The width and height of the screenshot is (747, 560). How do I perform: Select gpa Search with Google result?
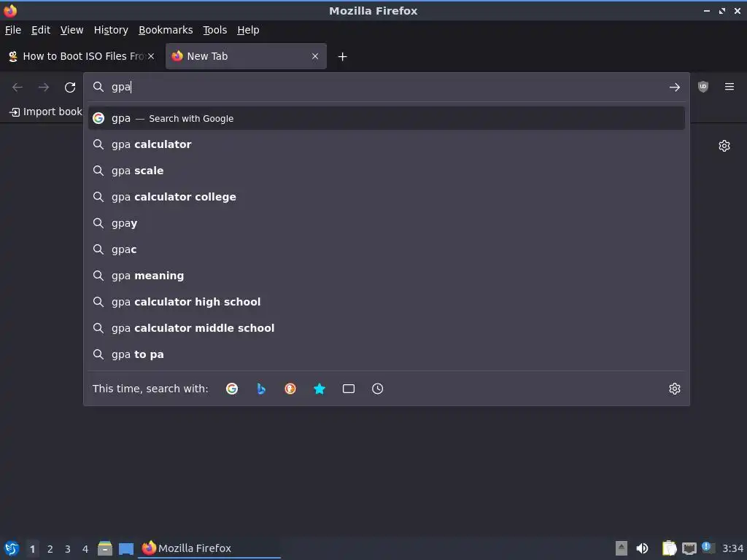(387, 119)
